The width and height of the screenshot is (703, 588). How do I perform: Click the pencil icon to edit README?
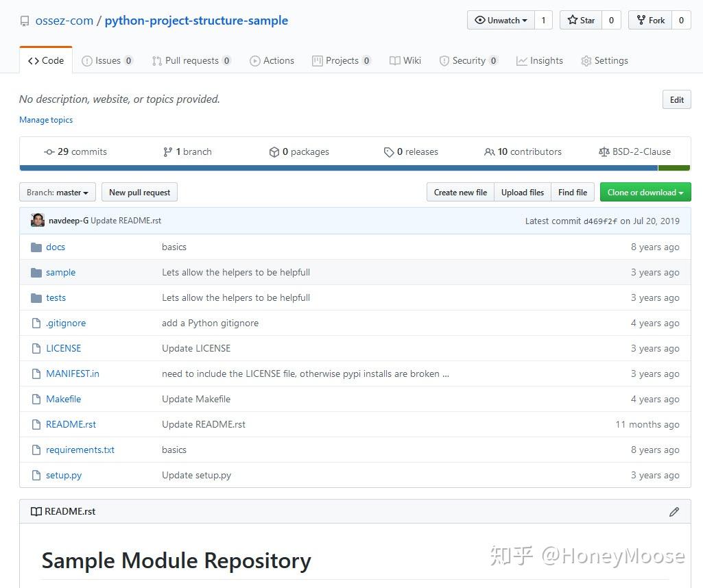click(674, 512)
